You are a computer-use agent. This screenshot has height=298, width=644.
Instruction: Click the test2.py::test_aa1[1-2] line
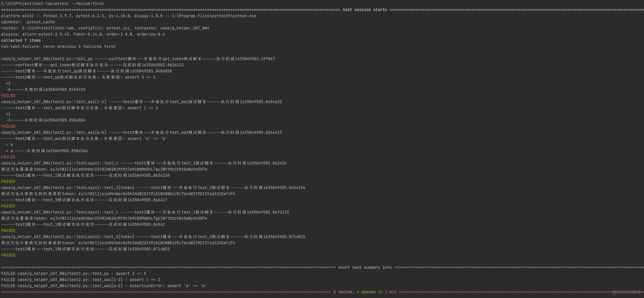pos(142,102)
